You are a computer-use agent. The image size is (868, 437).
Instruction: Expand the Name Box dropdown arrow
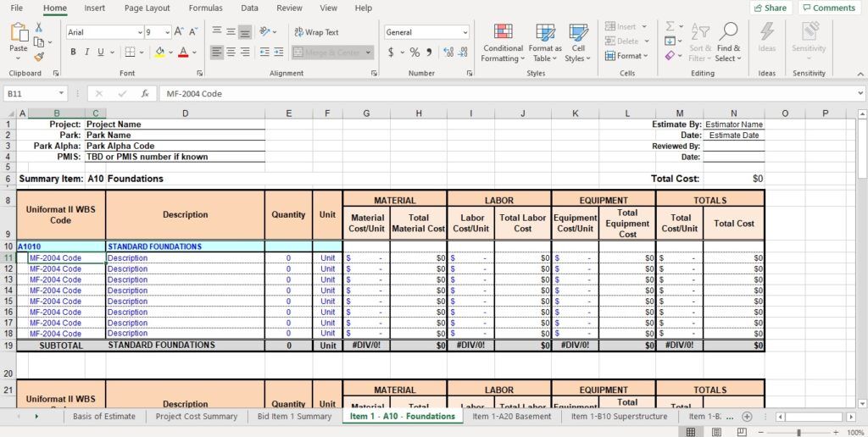(61, 94)
